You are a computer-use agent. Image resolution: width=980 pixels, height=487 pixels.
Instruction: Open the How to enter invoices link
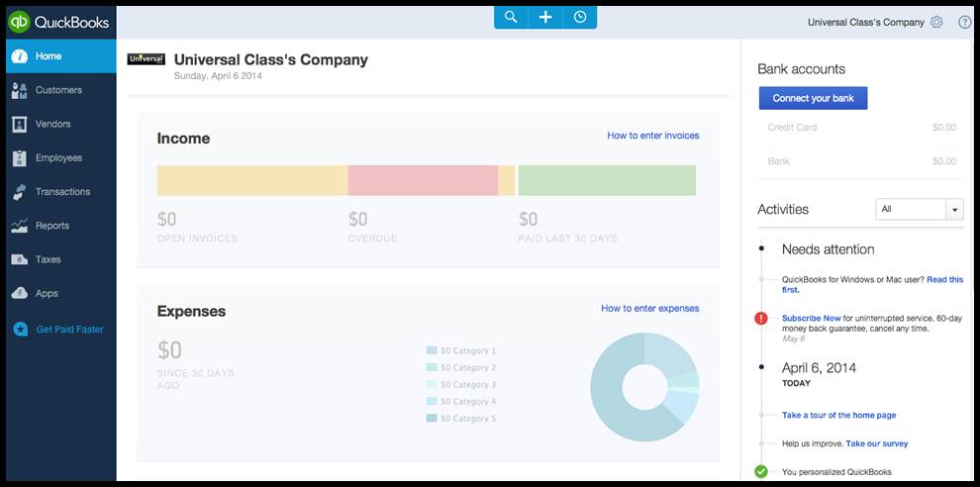pyautogui.click(x=653, y=135)
